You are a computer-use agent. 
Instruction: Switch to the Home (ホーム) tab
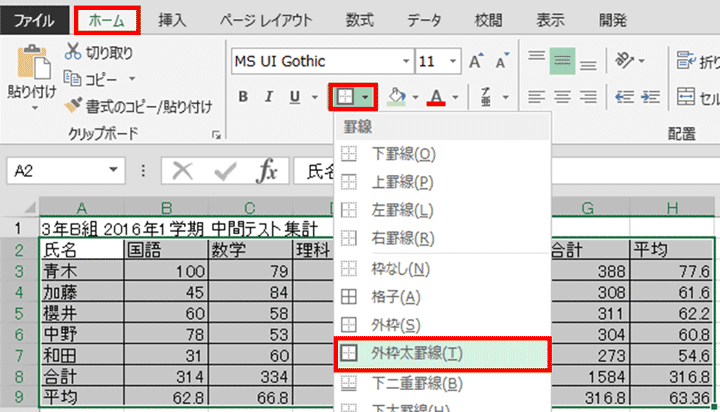tap(107, 21)
